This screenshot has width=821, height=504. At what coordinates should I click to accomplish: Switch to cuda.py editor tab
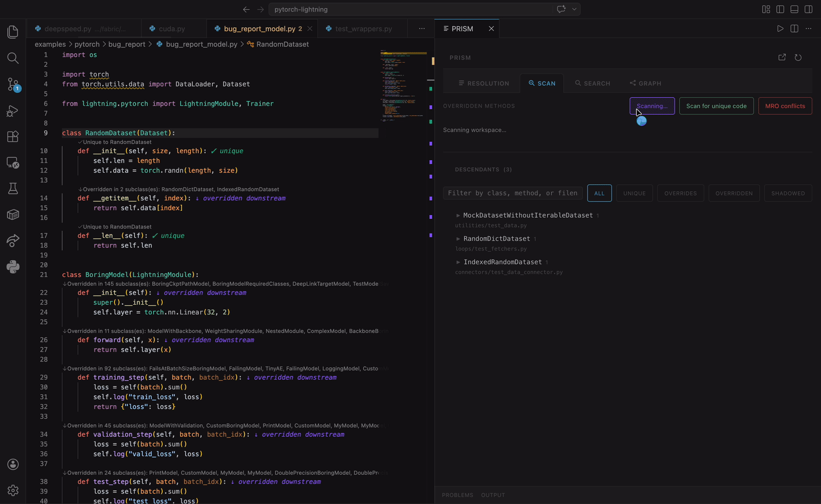[172, 29]
